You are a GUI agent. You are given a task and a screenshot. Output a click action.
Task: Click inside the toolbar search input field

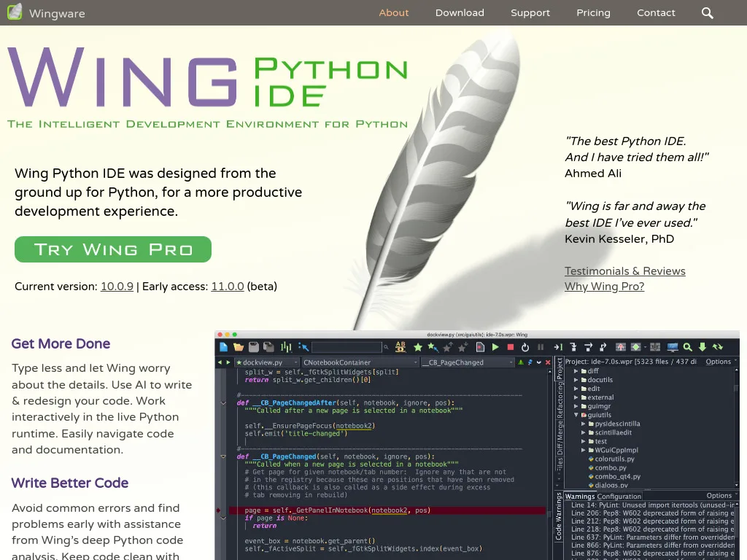point(345,347)
